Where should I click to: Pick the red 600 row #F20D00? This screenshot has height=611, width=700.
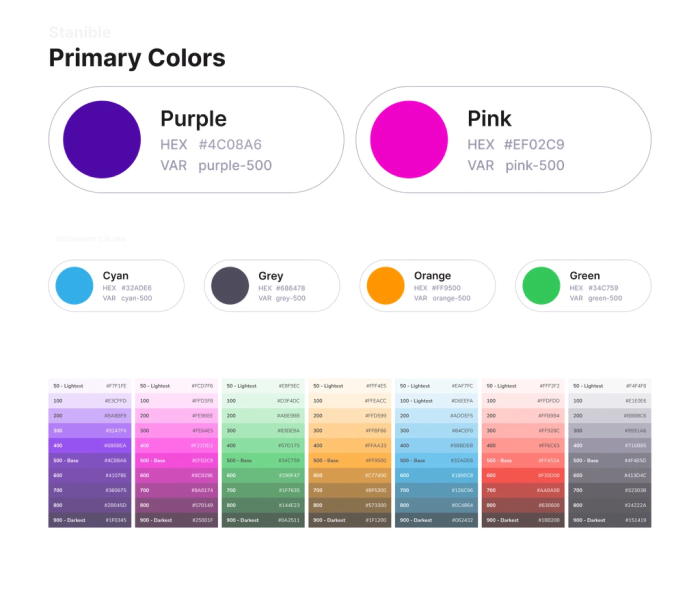[523, 475]
